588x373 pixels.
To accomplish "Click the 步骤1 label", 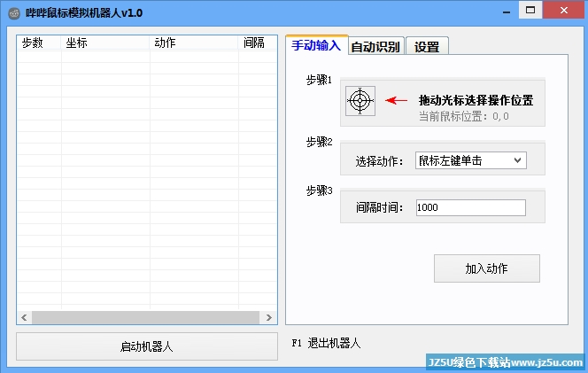I will (x=319, y=80).
